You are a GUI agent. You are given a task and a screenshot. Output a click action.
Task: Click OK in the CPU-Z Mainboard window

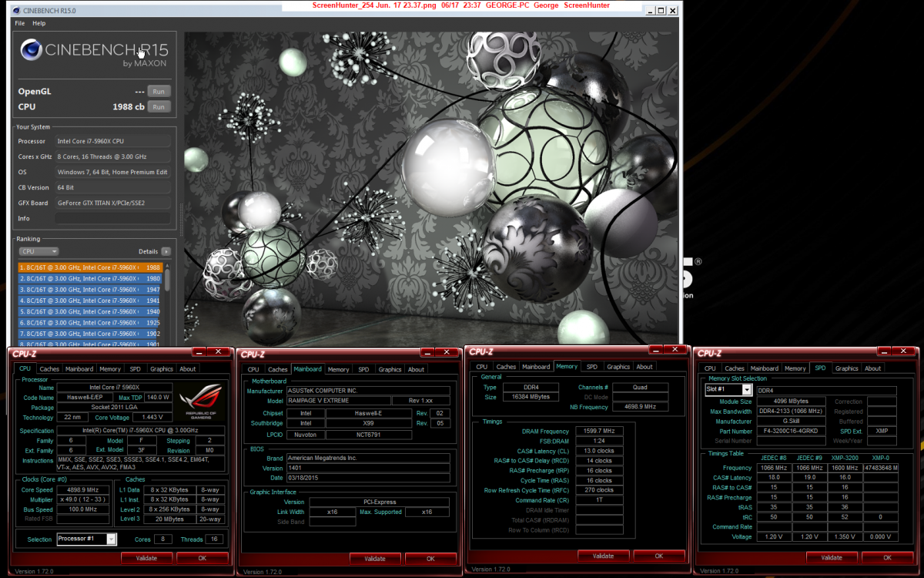pyautogui.click(x=431, y=559)
